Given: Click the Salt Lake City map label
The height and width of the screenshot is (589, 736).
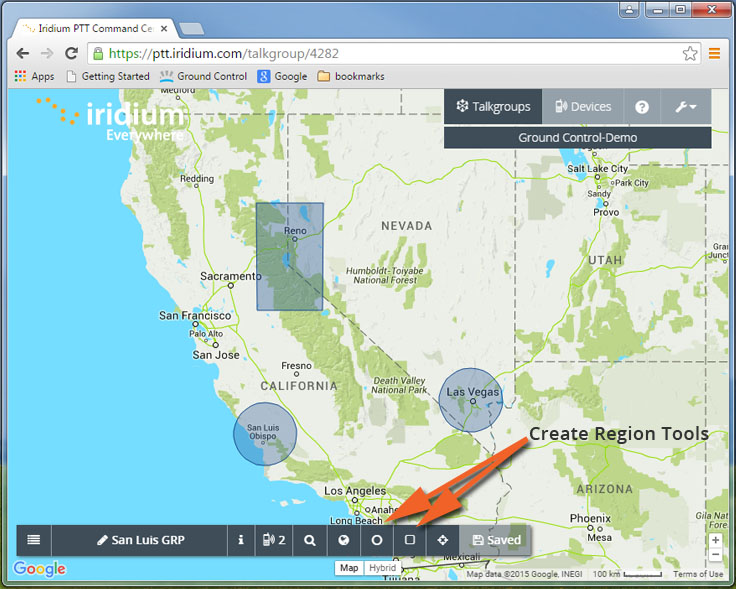Looking at the screenshot, I should [597, 168].
